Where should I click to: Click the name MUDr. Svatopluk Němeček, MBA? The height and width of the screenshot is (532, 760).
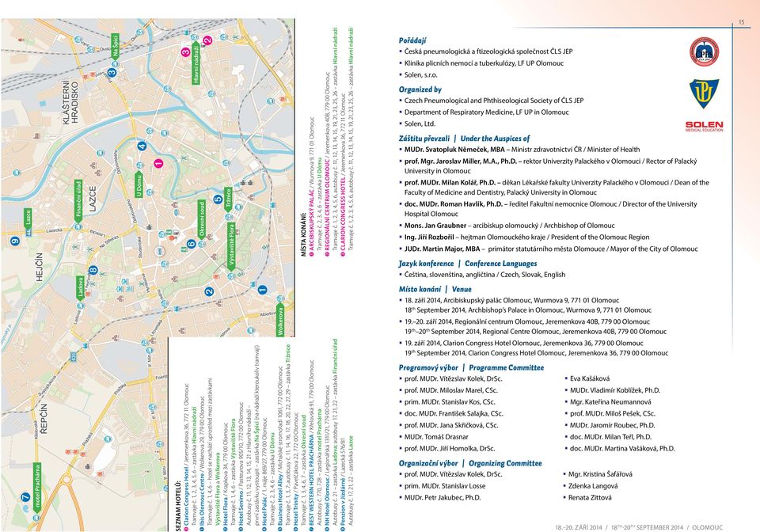(454, 150)
